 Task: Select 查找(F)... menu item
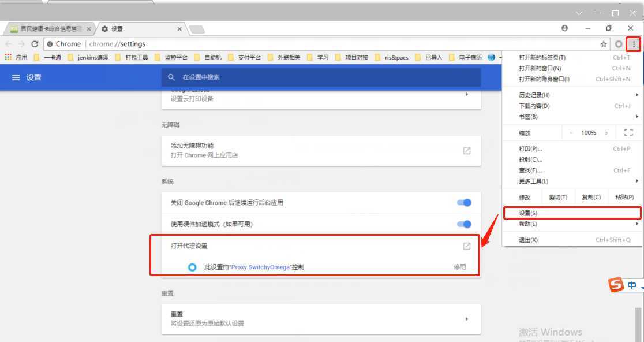pyautogui.click(x=571, y=170)
